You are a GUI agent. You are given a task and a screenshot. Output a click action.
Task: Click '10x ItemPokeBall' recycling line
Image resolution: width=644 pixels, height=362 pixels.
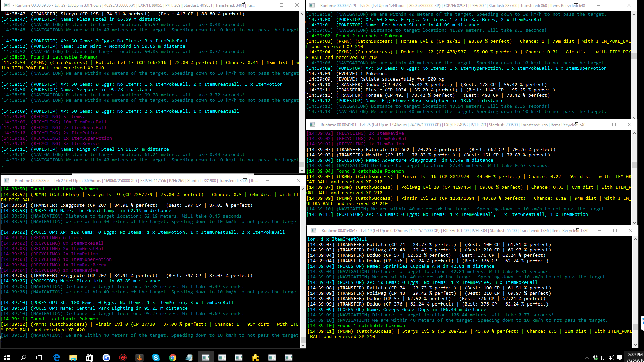(54, 122)
